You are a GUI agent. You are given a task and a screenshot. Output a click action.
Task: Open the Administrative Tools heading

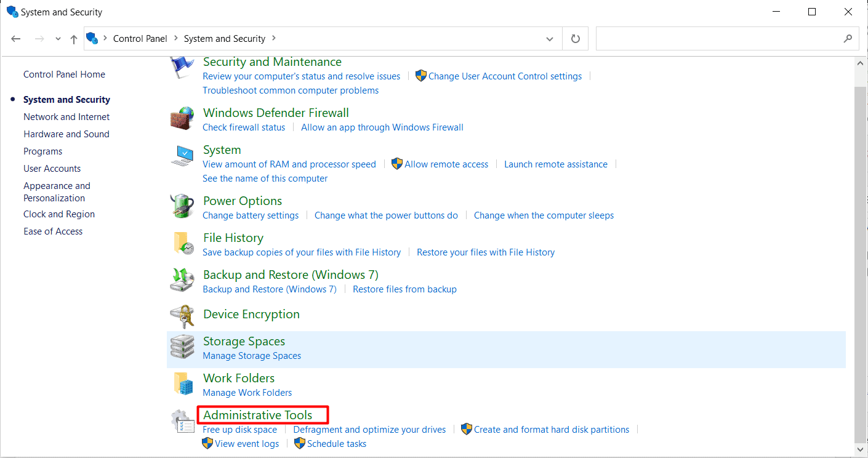tap(258, 415)
